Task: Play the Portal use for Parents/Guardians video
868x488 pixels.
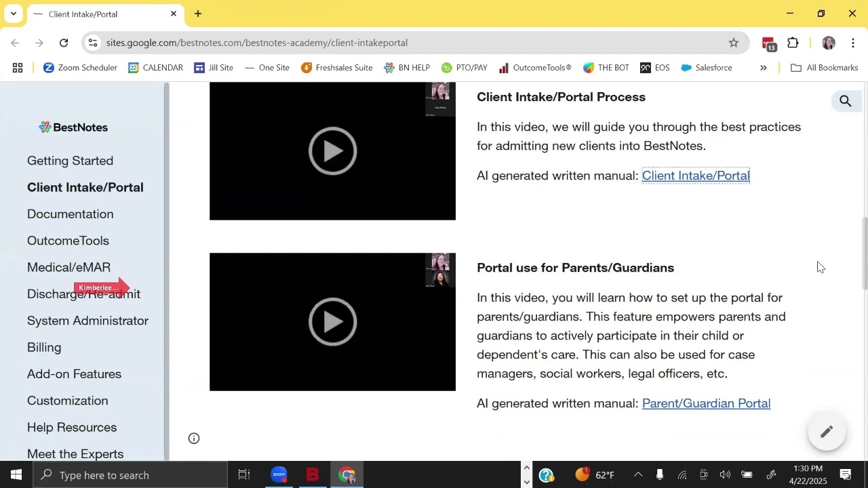Action: coord(332,321)
